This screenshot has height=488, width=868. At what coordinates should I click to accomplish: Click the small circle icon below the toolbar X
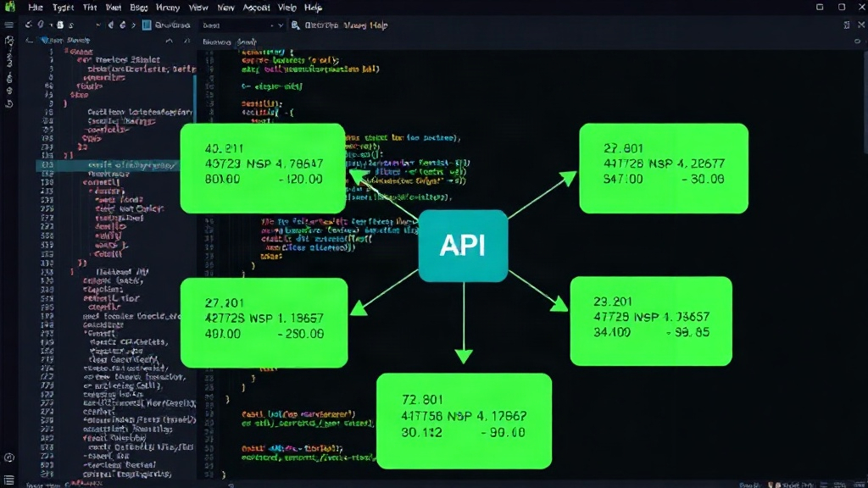point(858,42)
